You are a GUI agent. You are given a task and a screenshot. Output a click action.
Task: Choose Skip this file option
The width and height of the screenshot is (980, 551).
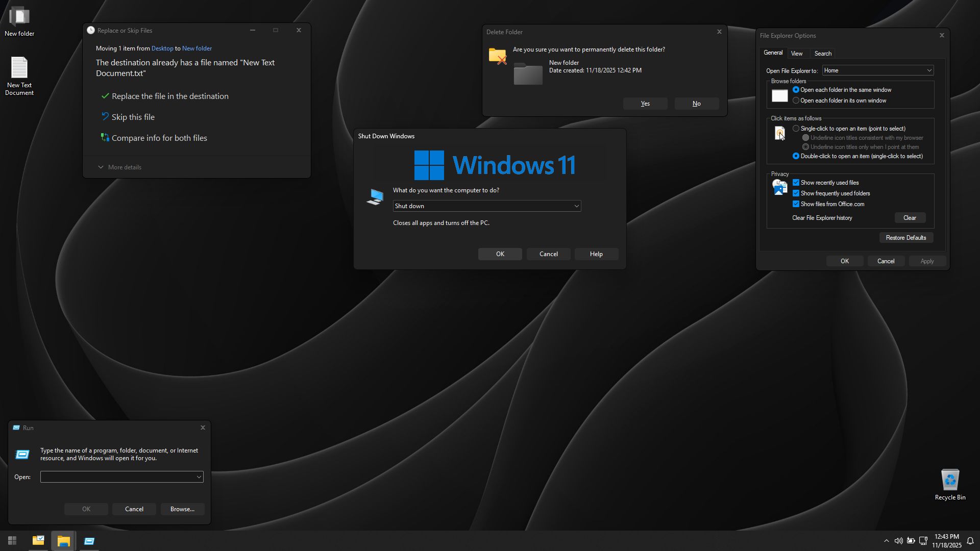pos(133,117)
